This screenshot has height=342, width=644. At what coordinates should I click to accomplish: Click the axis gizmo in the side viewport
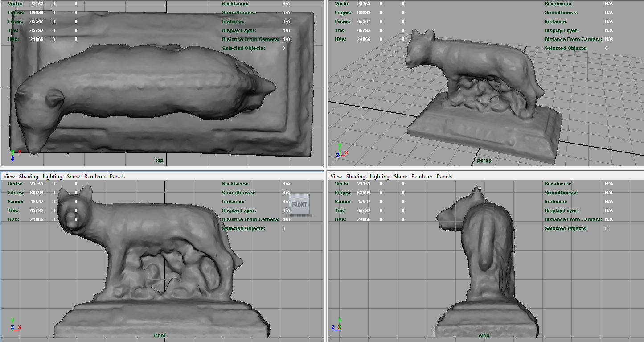point(337,324)
